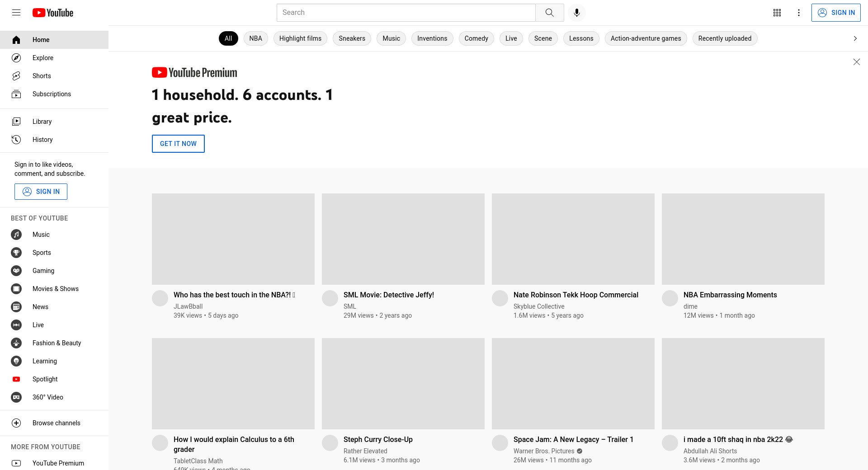This screenshot has height=470, width=868.
Task: Click the SML channel avatar
Action: pyautogui.click(x=330, y=298)
